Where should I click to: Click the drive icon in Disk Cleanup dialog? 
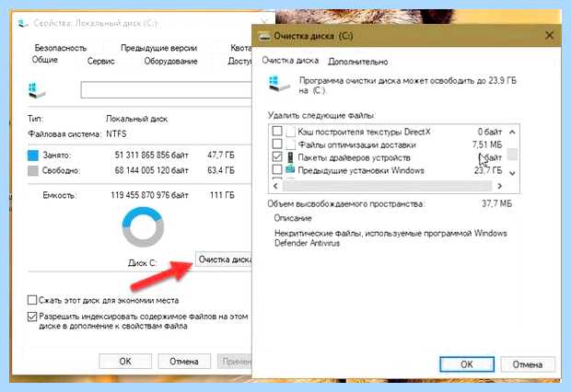coord(278,84)
